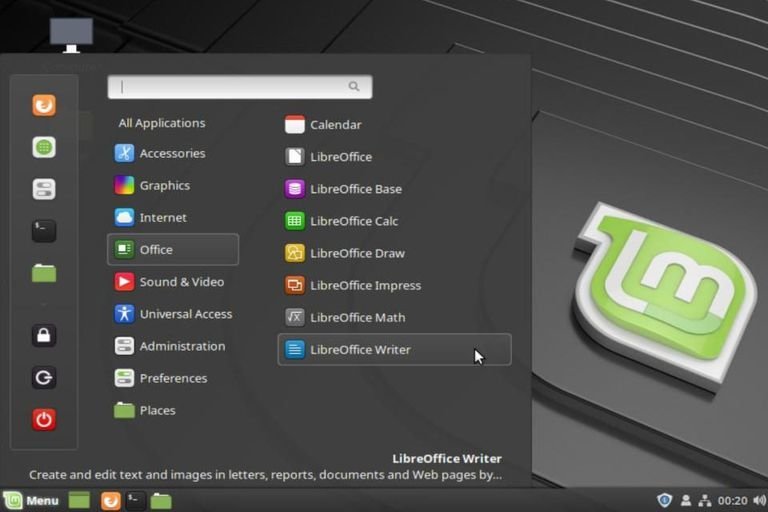Select the Accessories category
The height and width of the screenshot is (512, 768).
(173, 153)
